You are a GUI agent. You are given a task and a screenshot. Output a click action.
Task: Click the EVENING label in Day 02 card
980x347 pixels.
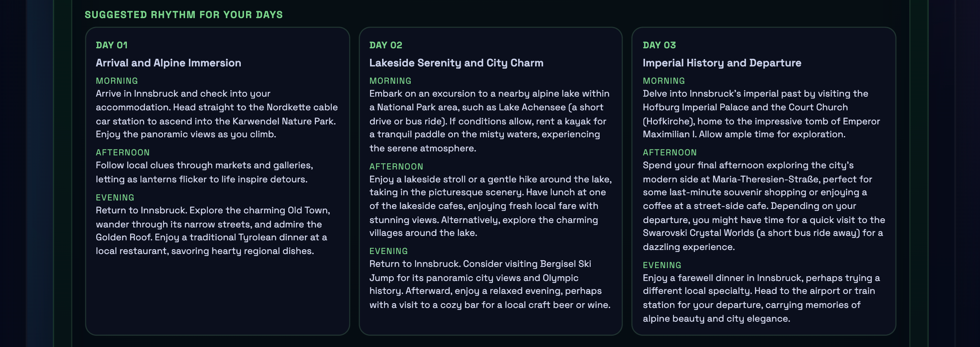pyautogui.click(x=389, y=251)
